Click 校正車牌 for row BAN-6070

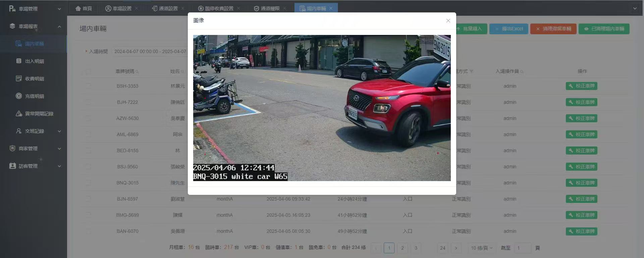coord(581,231)
